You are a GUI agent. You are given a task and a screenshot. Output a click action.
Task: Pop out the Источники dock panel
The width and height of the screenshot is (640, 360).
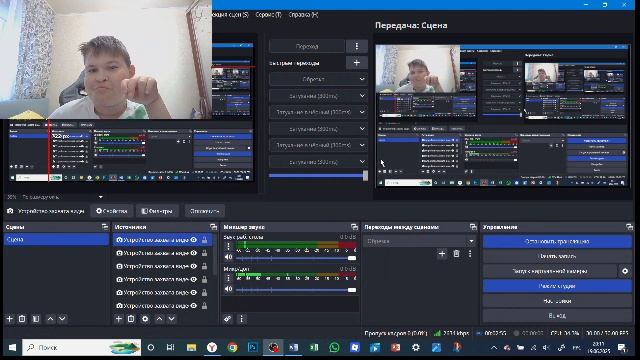[x=213, y=227]
